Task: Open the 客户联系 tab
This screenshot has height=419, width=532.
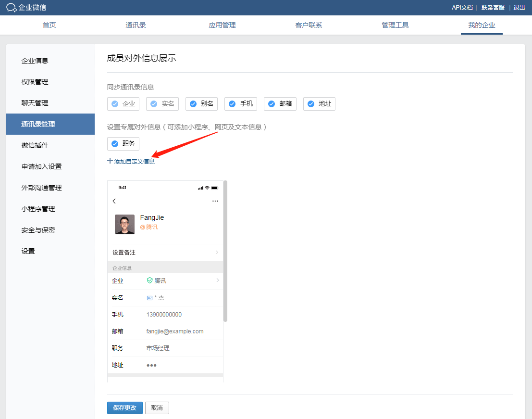Action: 309,25
